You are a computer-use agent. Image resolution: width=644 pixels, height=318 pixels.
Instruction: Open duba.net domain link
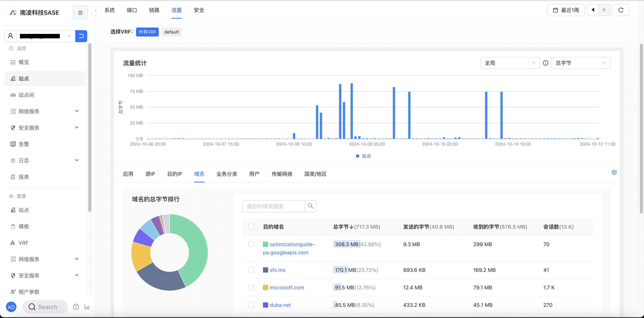coord(280,305)
